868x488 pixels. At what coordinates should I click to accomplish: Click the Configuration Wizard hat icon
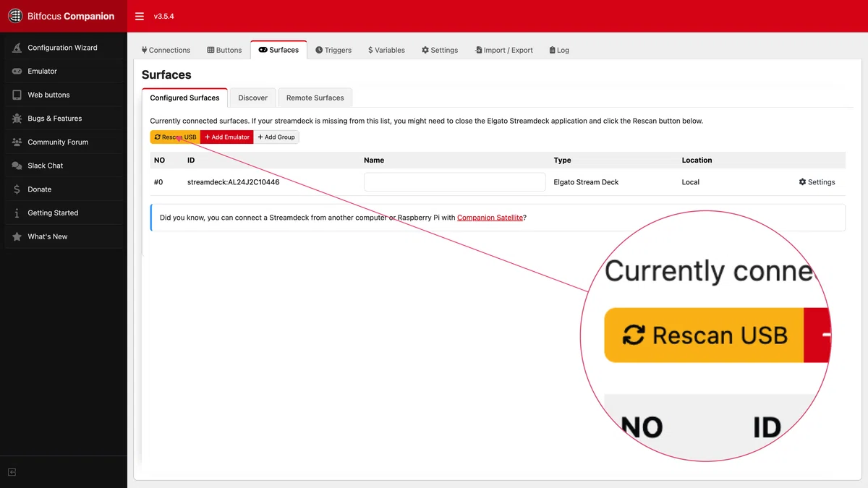tap(17, 48)
